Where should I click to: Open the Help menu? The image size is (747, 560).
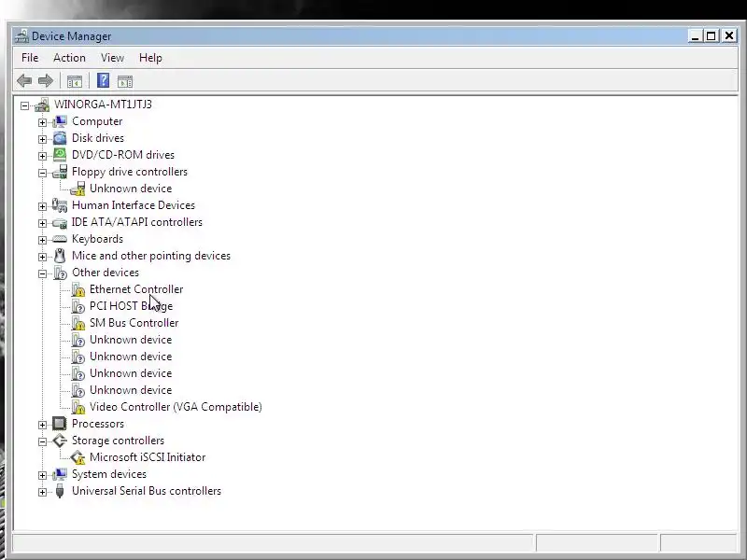150,58
